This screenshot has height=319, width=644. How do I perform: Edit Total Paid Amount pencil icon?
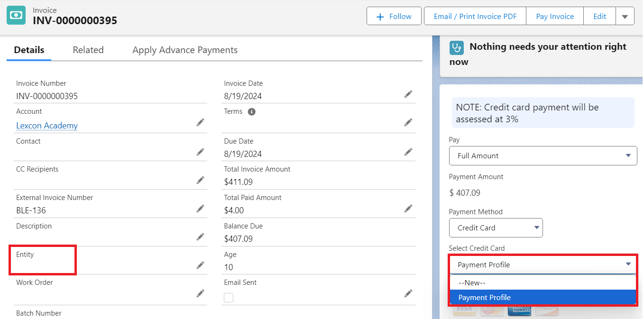coord(408,209)
